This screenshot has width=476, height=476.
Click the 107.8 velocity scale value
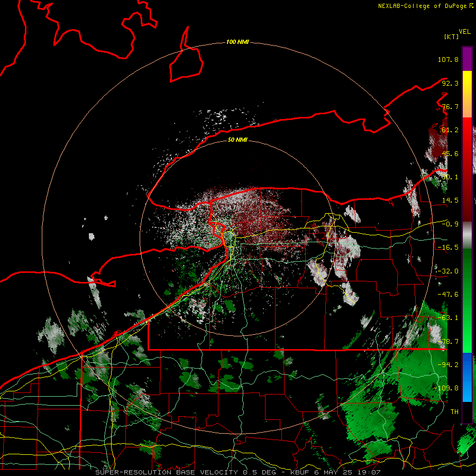click(448, 59)
